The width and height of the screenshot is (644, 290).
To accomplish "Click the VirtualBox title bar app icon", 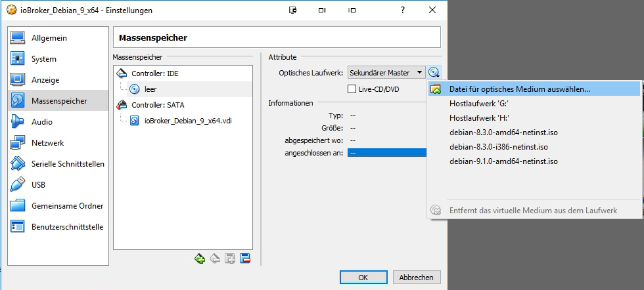I will [12, 10].
